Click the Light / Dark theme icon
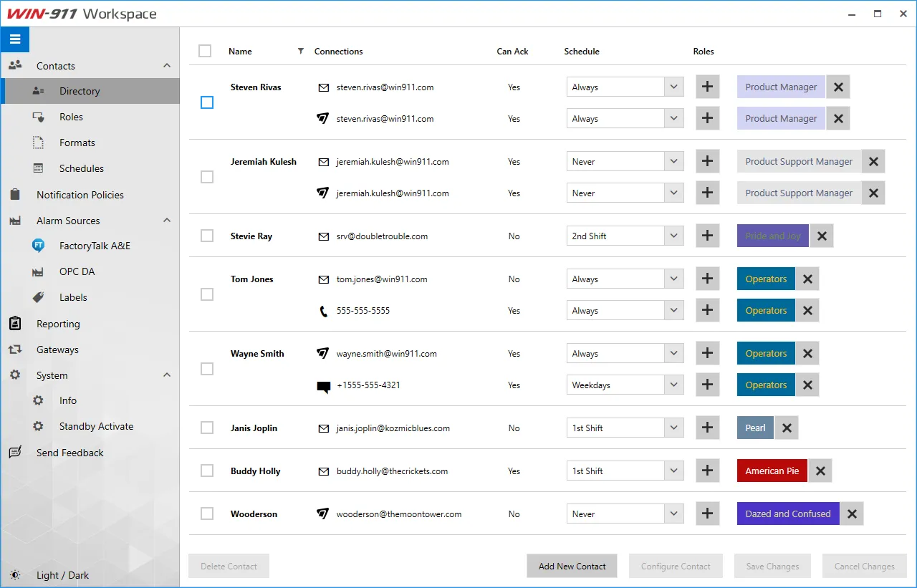Image resolution: width=917 pixels, height=588 pixels. (x=15, y=575)
